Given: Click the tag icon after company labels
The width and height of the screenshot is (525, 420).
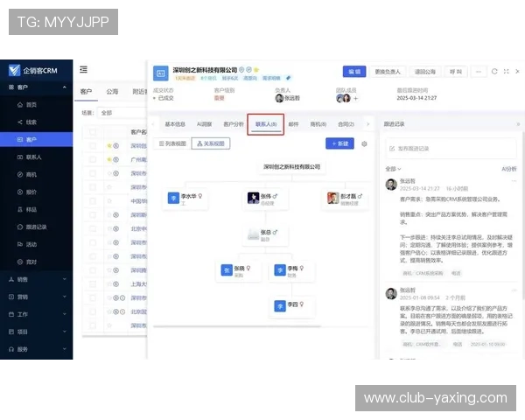Looking at the screenshot, I should click(288, 78).
